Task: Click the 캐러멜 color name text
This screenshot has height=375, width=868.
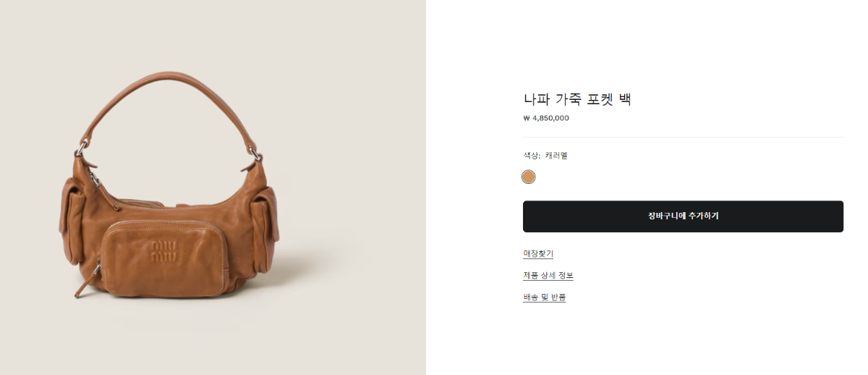Action: pyautogui.click(x=557, y=155)
